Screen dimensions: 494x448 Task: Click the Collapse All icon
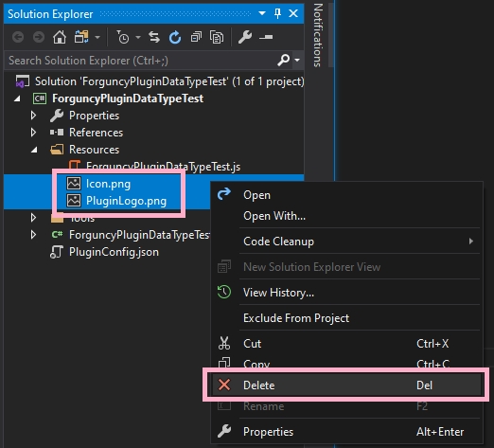196,38
